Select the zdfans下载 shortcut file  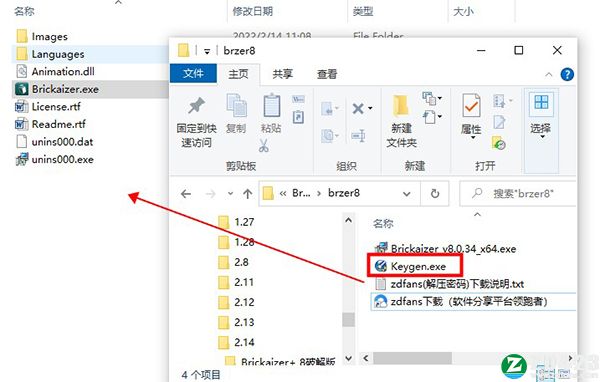click(x=473, y=302)
